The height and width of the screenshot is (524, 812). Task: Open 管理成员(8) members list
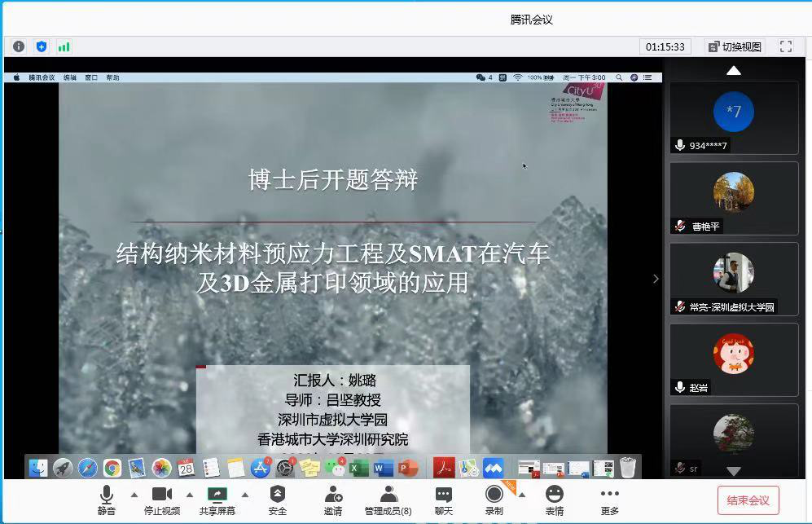pos(388,500)
